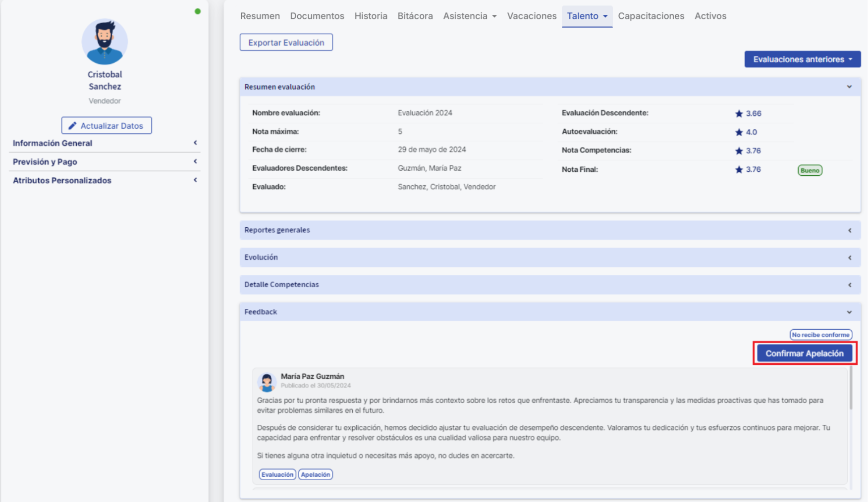Click the Bueno rating badge
The width and height of the screenshot is (868, 502).
(x=810, y=170)
